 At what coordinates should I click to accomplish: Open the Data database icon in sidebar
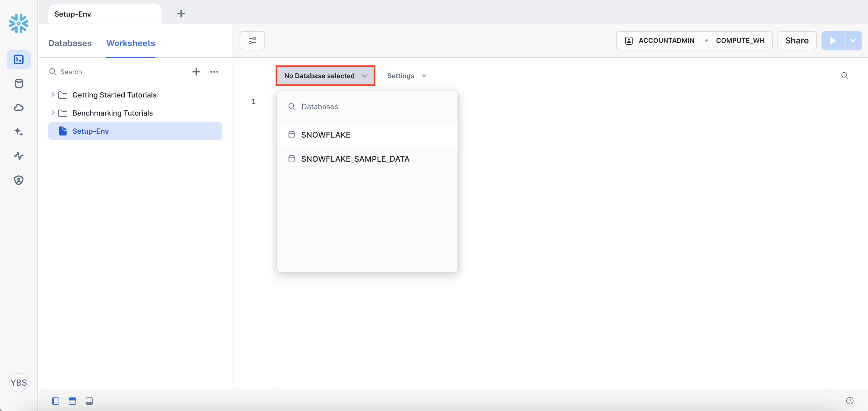click(x=19, y=84)
